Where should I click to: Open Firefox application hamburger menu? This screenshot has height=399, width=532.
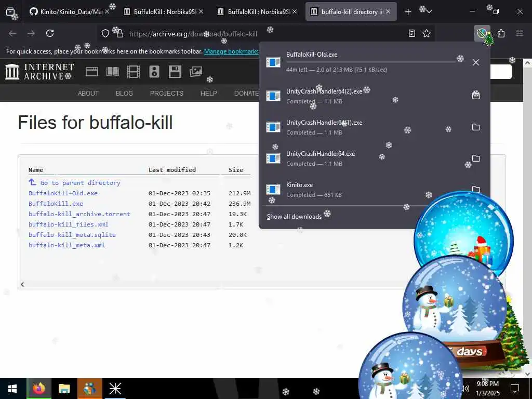pos(520,33)
